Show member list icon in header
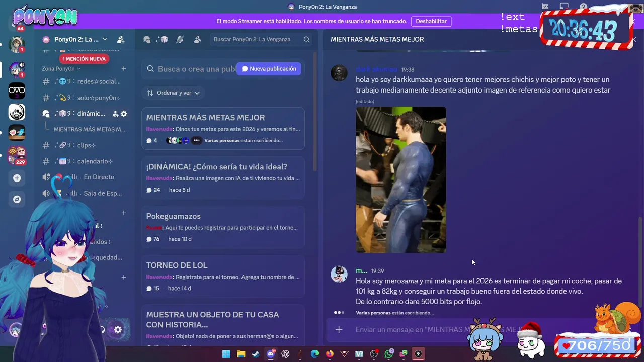 pyautogui.click(x=197, y=39)
